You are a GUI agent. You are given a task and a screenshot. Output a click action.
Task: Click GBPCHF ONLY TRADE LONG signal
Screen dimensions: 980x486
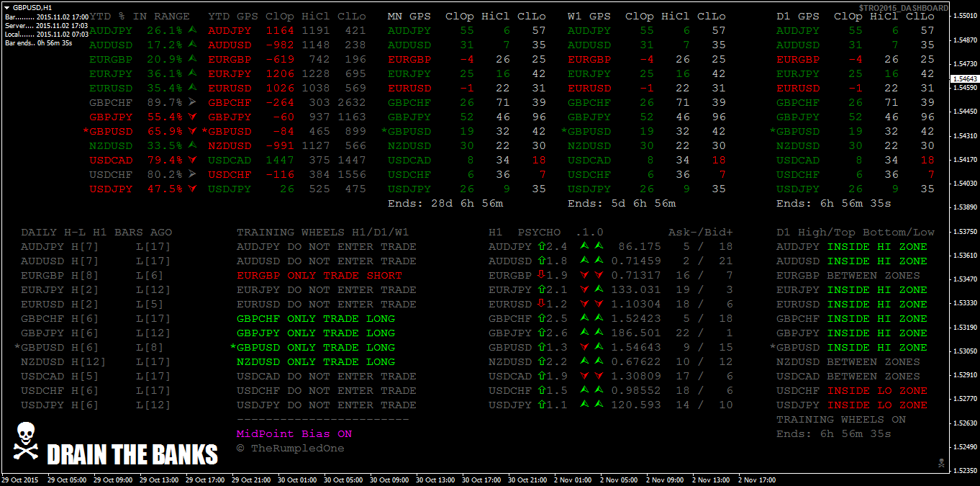point(315,318)
